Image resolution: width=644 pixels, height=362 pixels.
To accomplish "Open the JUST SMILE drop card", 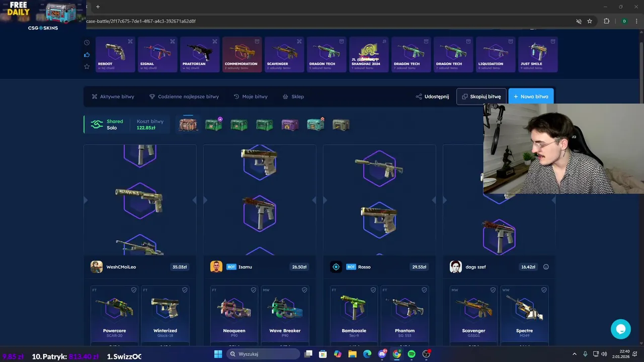I will (x=538, y=54).
